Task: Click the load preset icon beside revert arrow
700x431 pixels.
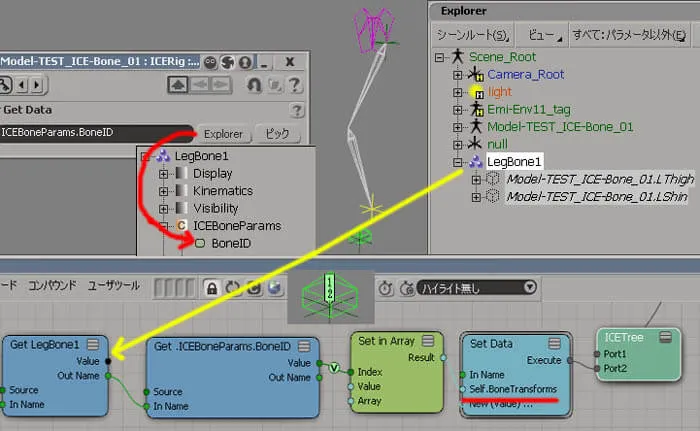Action: (275, 85)
